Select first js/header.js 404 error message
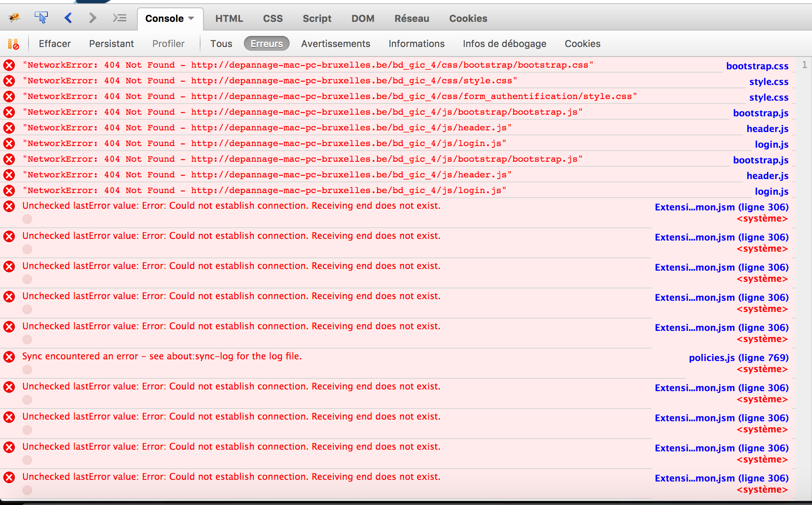The height and width of the screenshot is (505, 812). tap(267, 128)
